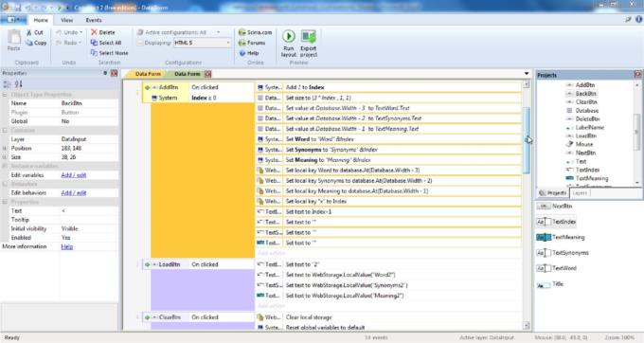The width and height of the screenshot is (644, 343).
Task: Click the Forums icon
Action: [x=241, y=43]
